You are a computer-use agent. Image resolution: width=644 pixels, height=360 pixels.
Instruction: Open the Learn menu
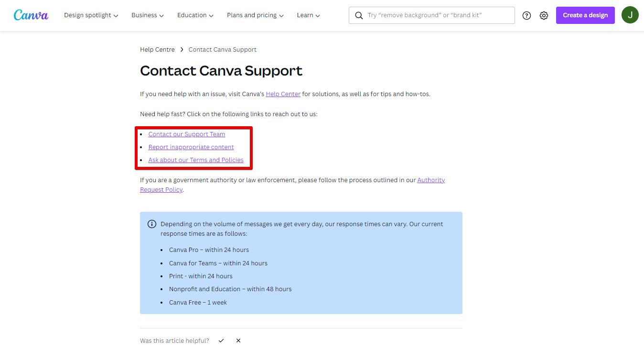308,15
